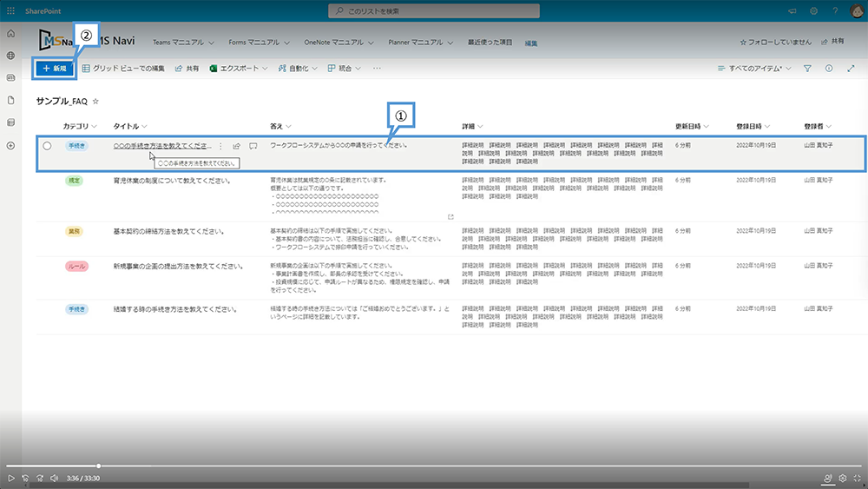Click the red ルール category tag
868x489 pixels.
coord(76,267)
